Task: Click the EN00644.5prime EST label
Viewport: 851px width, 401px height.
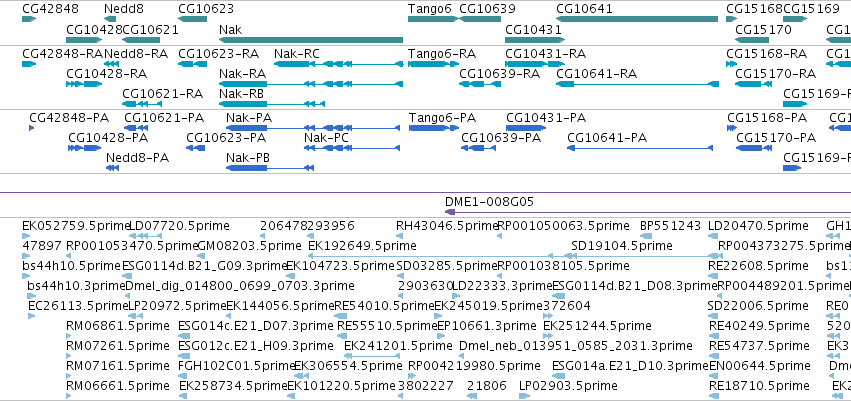Action: pyautogui.click(x=759, y=366)
